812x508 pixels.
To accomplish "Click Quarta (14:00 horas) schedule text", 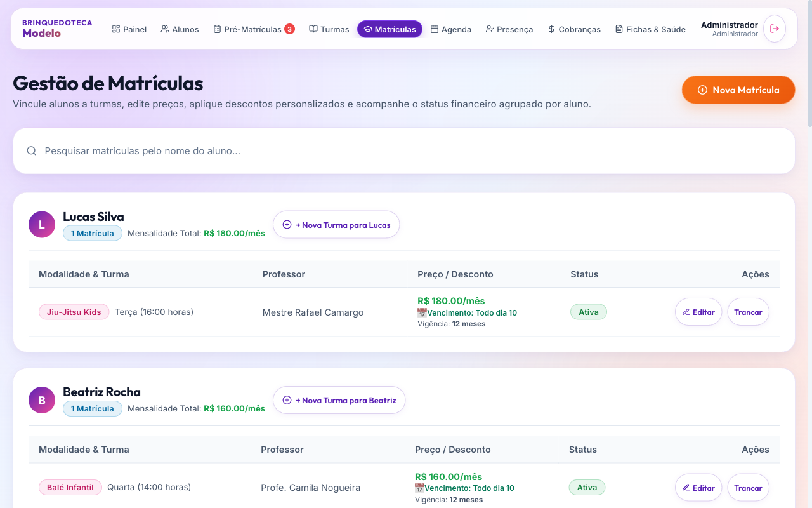I will coord(149,488).
